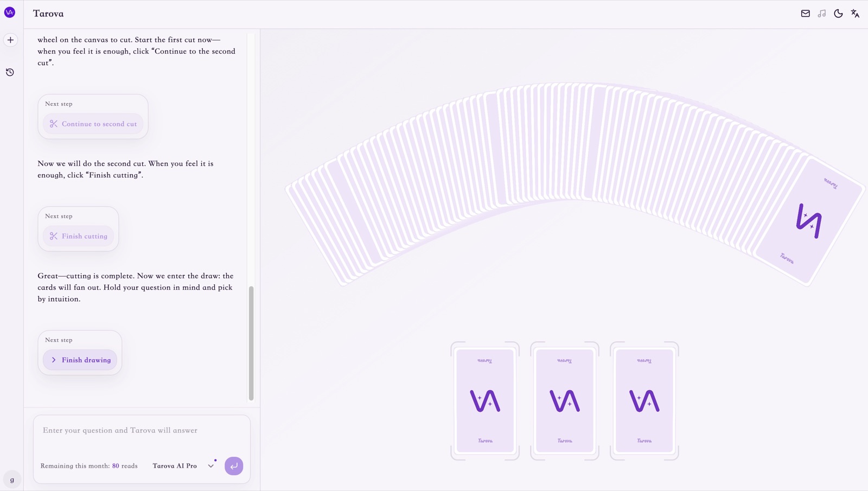Click the Finish cutting button

click(79, 236)
